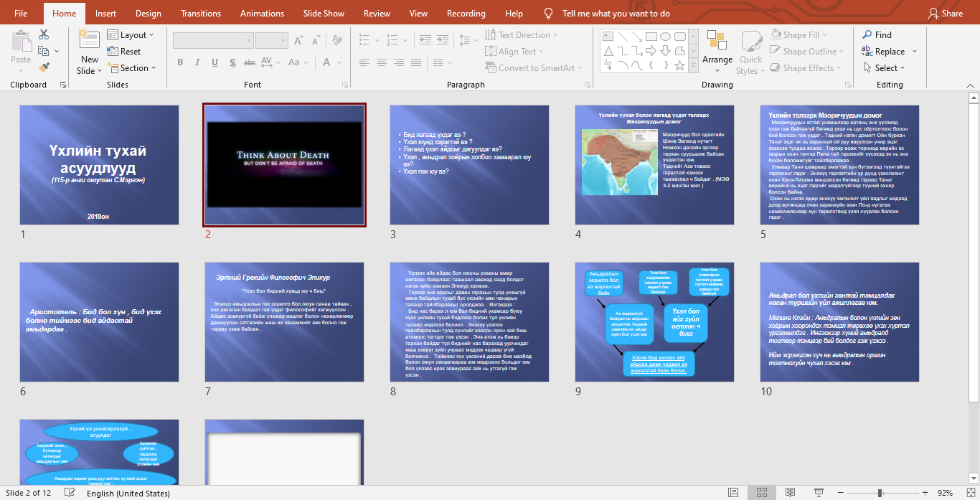Select slide 6 Аристотель thumbnail
980x500 pixels.
pos(99,322)
